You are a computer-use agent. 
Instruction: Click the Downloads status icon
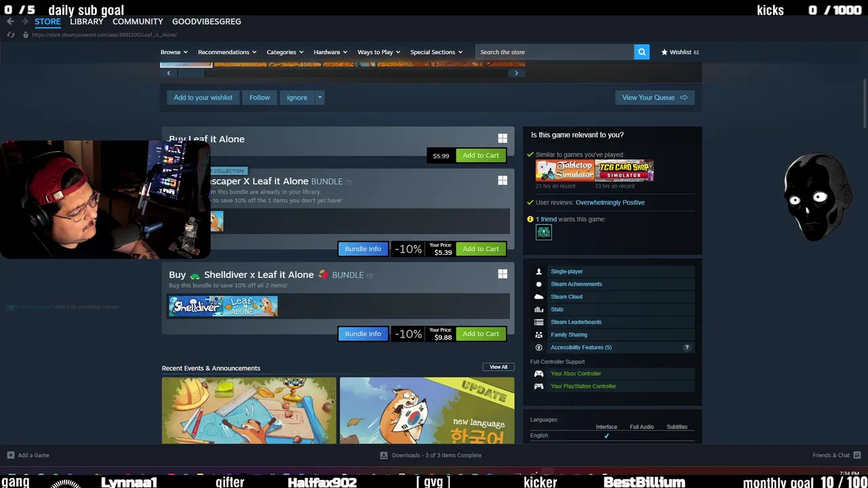click(x=383, y=455)
